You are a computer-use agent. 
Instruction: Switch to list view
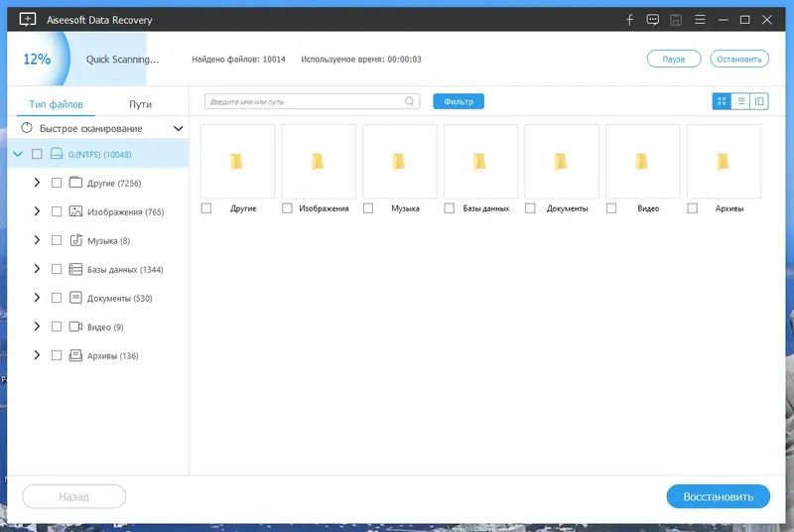tap(740, 101)
